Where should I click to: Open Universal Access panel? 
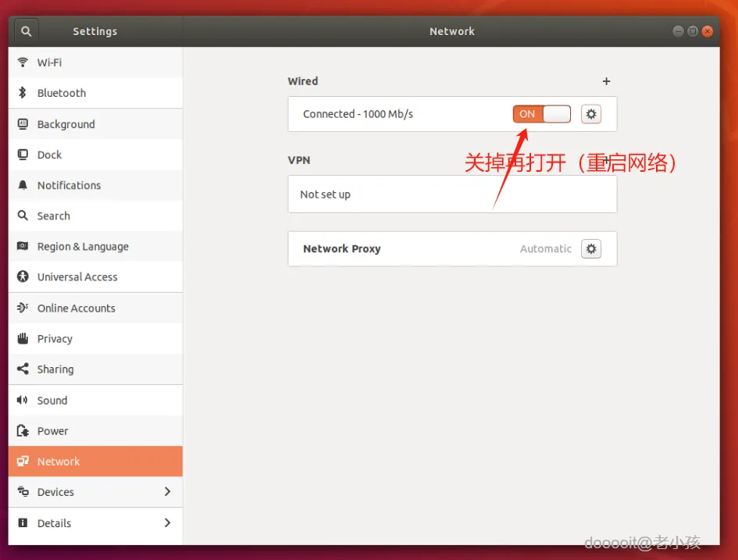[95, 276]
